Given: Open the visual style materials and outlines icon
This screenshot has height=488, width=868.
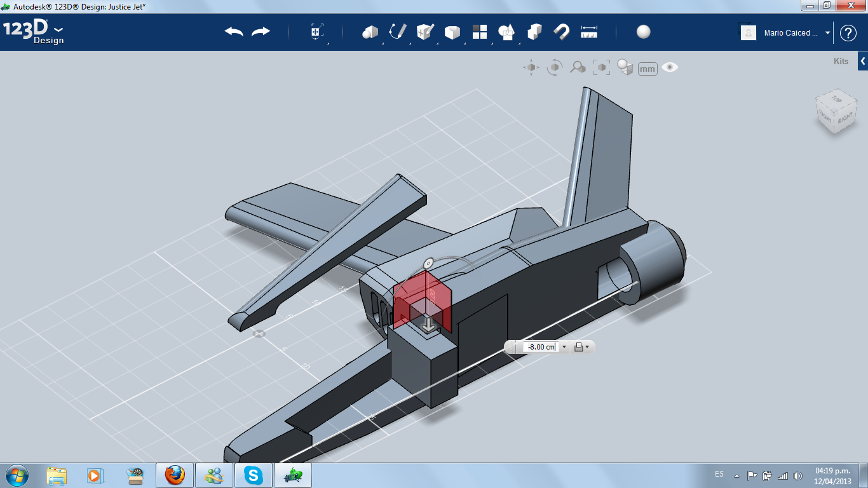Looking at the screenshot, I should click(x=625, y=67).
